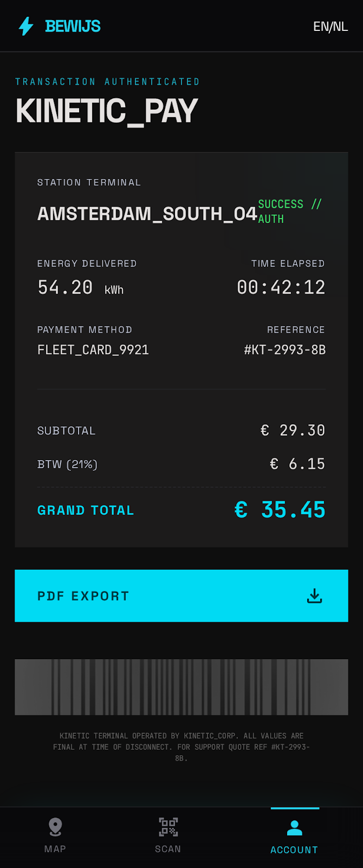
Task: Open the ACCOUNT tab label
Action: coord(294,850)
